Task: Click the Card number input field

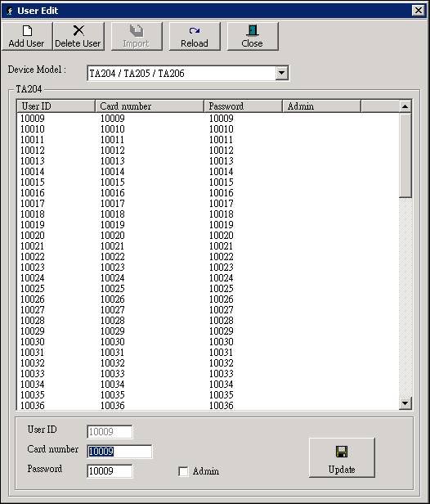Action: [x=119, y=452]
